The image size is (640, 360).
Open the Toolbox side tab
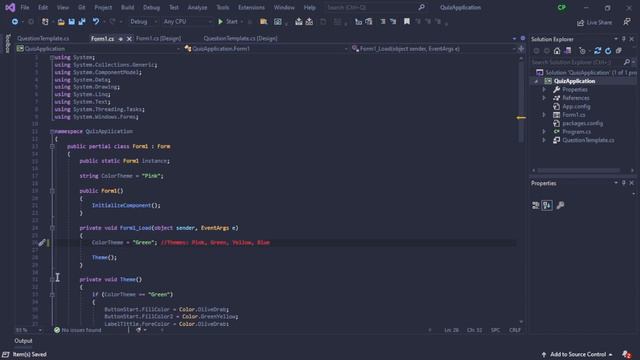pos(7,44)
